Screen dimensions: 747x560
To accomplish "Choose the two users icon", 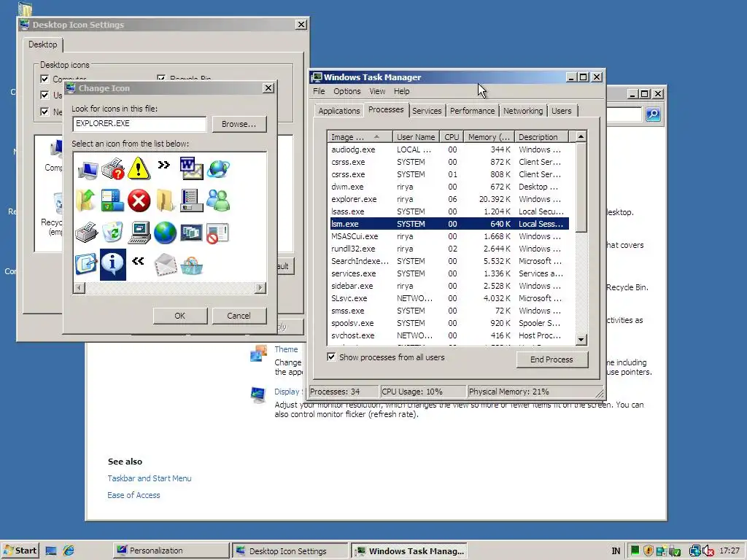I will [218, 201].
